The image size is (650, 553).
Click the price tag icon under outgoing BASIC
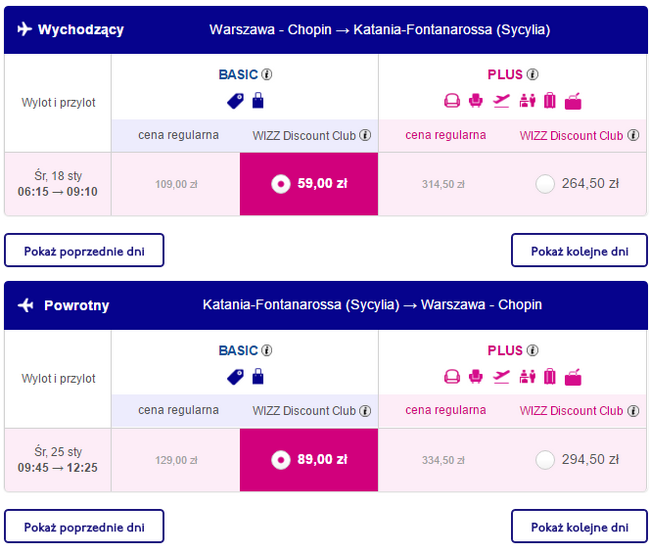235,101
